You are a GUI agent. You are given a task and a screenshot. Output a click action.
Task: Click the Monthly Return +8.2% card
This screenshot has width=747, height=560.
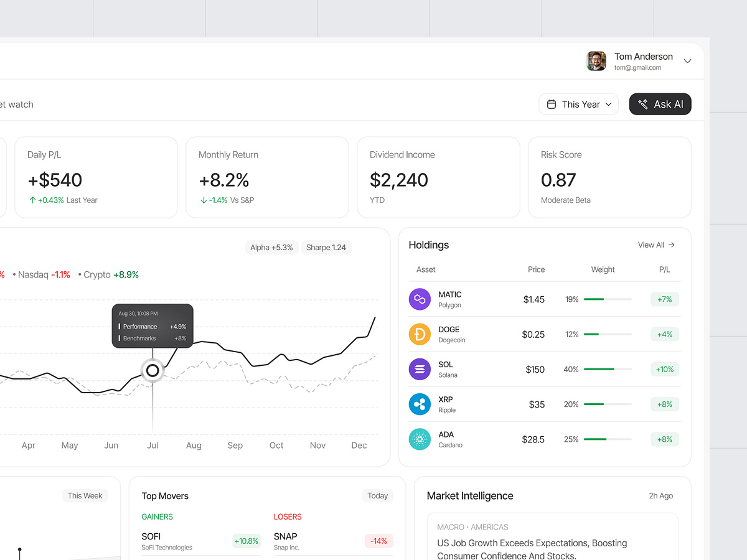point(267,177)
